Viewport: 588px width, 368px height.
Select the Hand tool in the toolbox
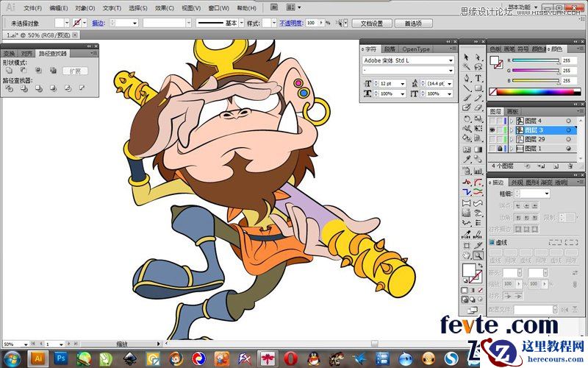[467, 255]
